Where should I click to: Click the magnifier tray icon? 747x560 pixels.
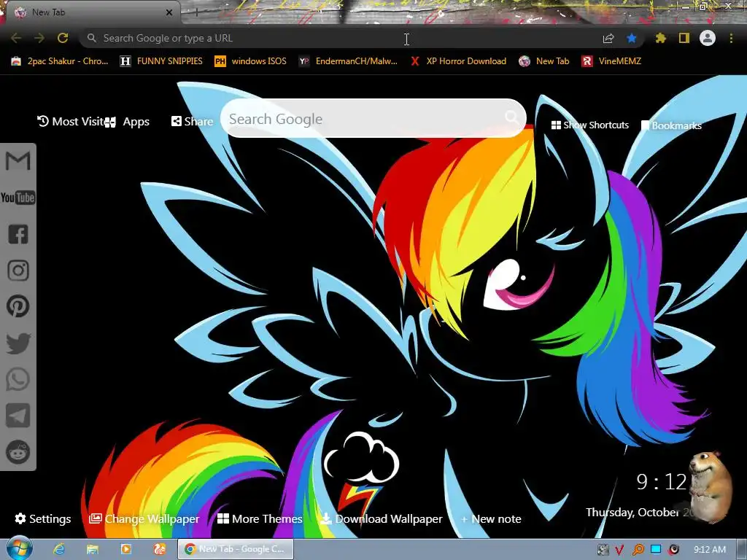click(638, 550)
